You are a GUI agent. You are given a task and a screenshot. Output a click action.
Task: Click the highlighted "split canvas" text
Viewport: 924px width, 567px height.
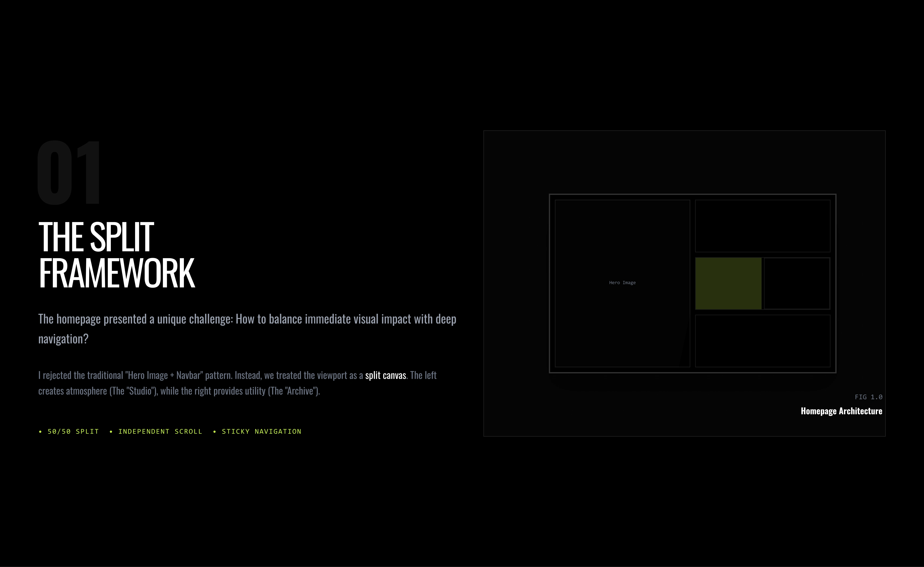[x=385, y=375]
